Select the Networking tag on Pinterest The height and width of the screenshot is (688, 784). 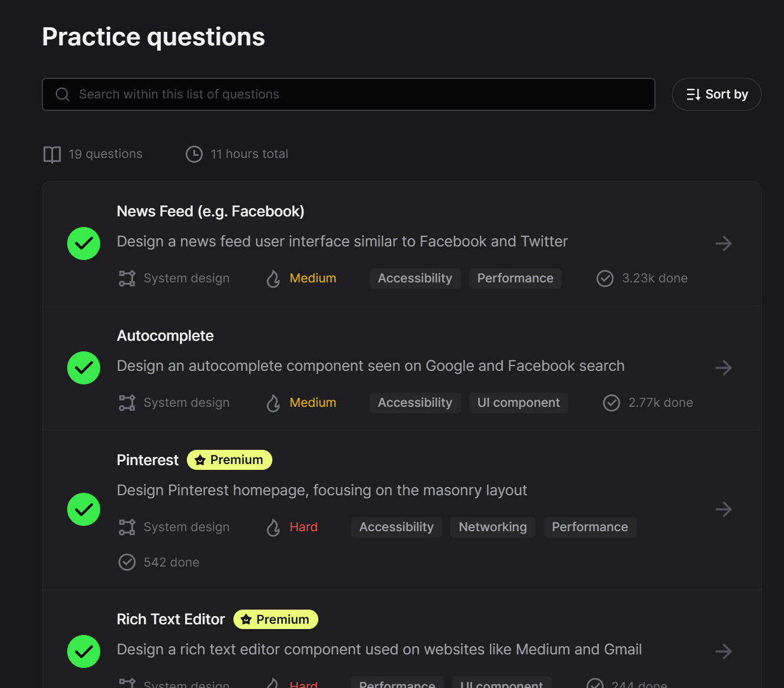493,527
